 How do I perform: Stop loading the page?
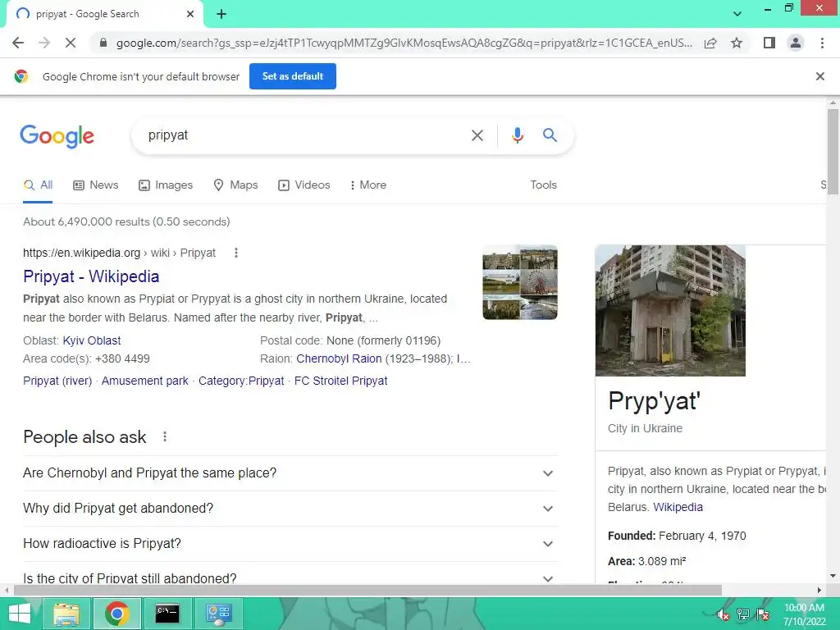(x=71, y=43)
